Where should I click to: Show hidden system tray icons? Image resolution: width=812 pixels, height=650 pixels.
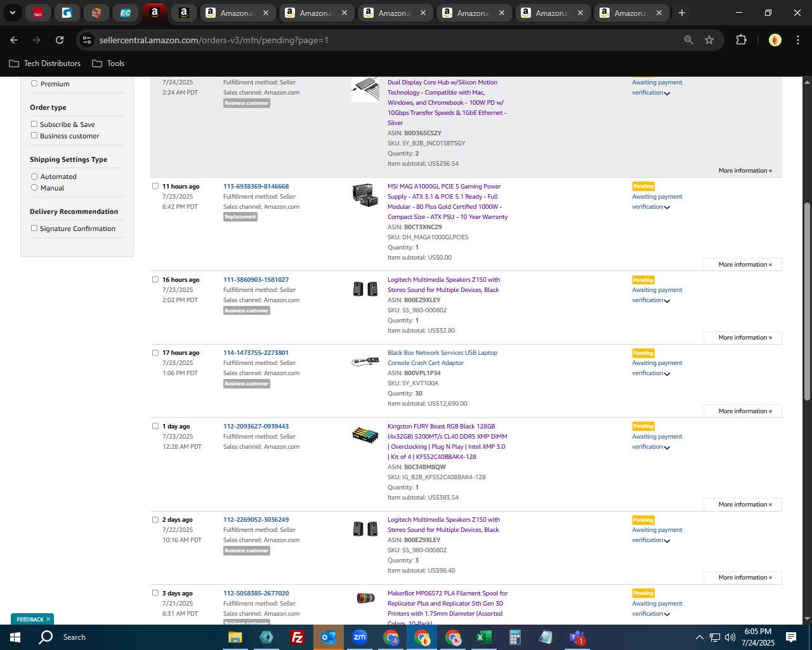tap(699, 637)
